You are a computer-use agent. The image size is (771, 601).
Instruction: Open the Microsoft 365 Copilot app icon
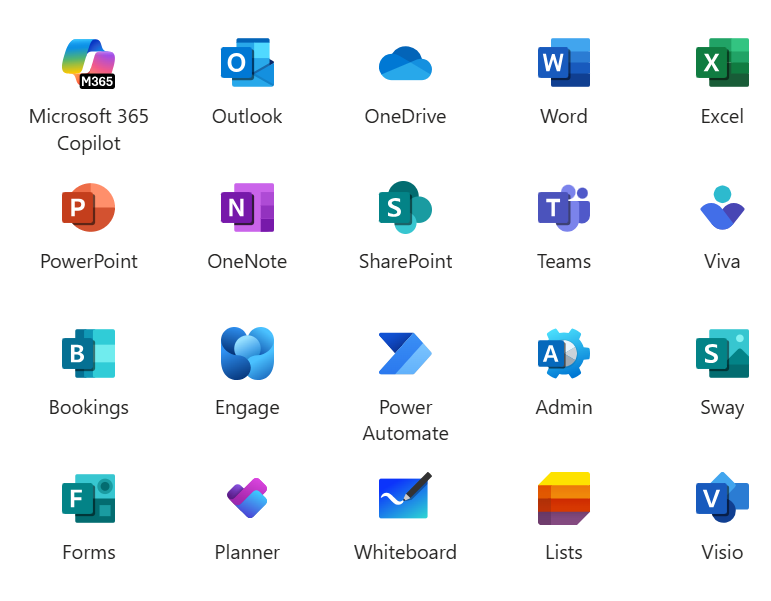coord(89,63)
